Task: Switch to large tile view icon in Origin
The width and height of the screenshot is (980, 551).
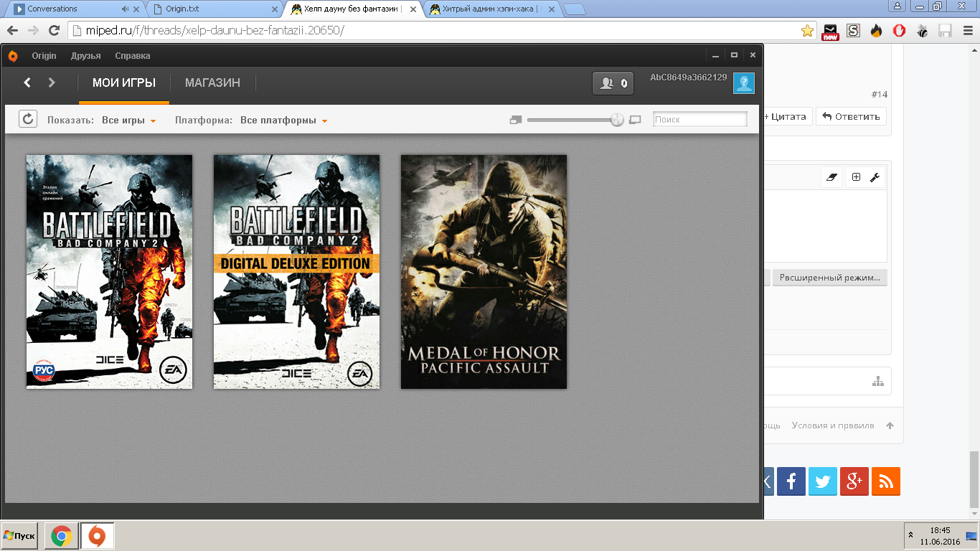Action: pyautogui.click(x=635, y=120)
